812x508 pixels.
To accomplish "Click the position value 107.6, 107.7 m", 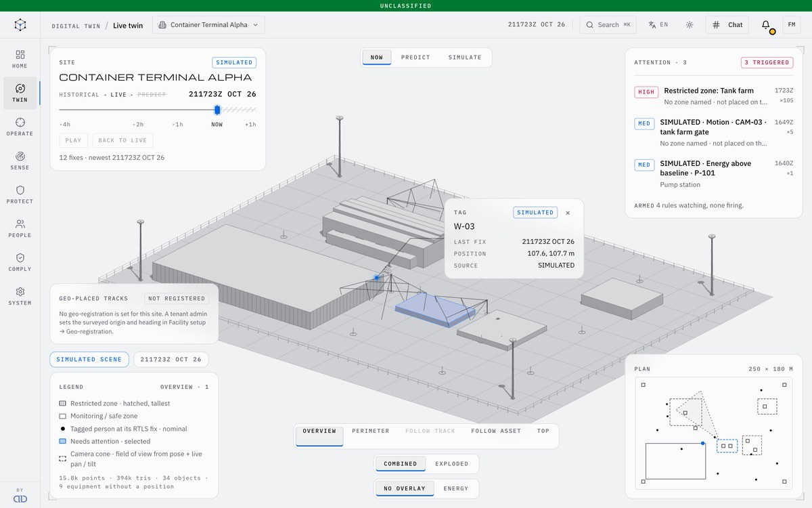I will 551,254.
